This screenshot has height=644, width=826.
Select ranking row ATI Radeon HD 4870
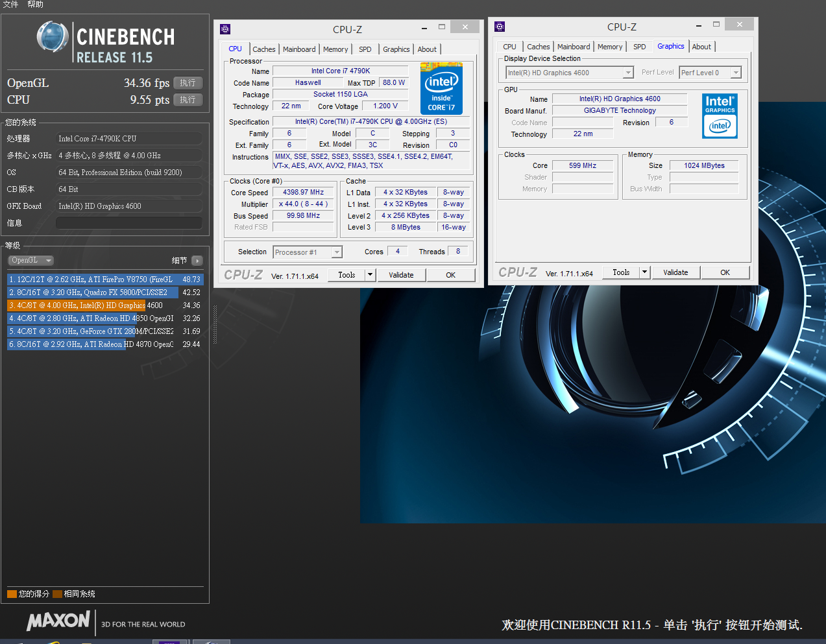[105, 344]
